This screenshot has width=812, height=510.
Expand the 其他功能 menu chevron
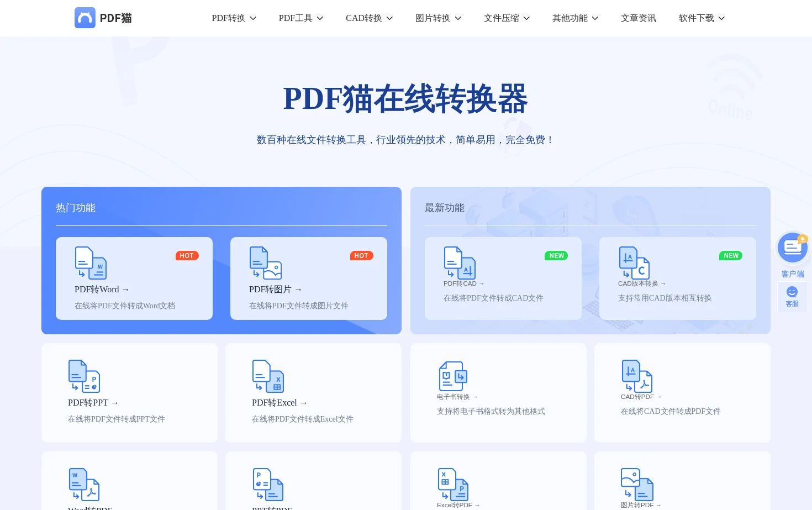pyautogui.click(x=595, y=18)
